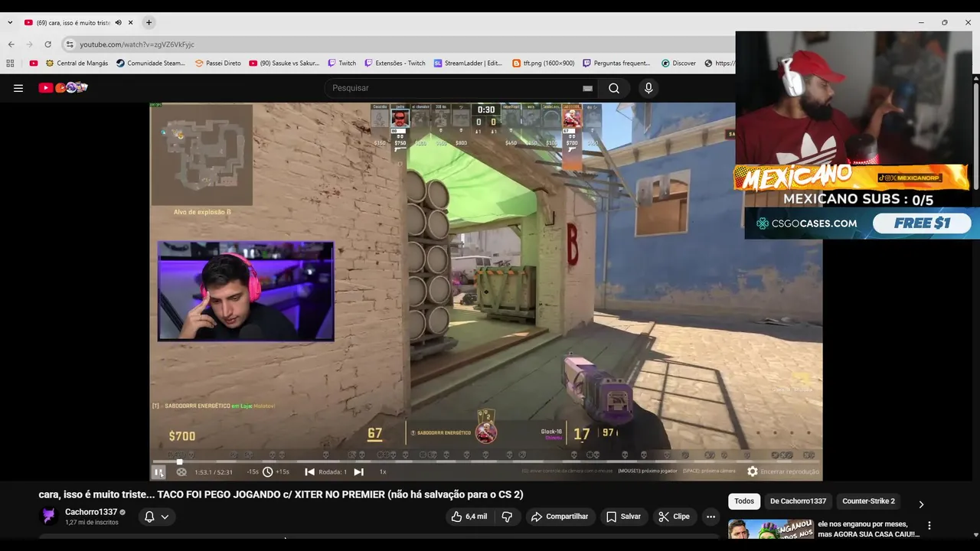Viewport: 980px width, 551px height.
Task: Reload the page
Action: click(x=47, y=44)
